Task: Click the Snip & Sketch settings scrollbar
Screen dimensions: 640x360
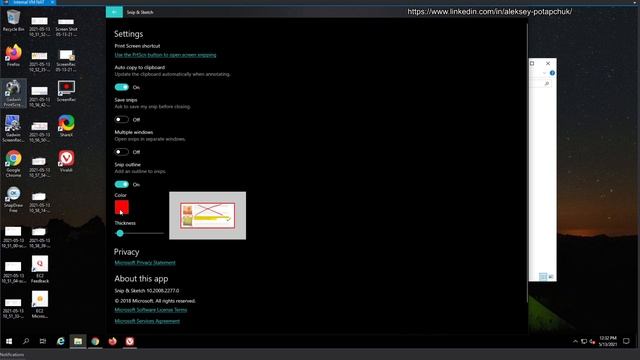Action: point(527,163)
